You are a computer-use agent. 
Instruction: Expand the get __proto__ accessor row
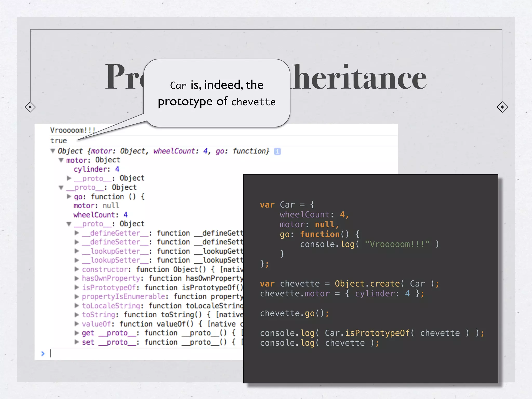(77, 333)
